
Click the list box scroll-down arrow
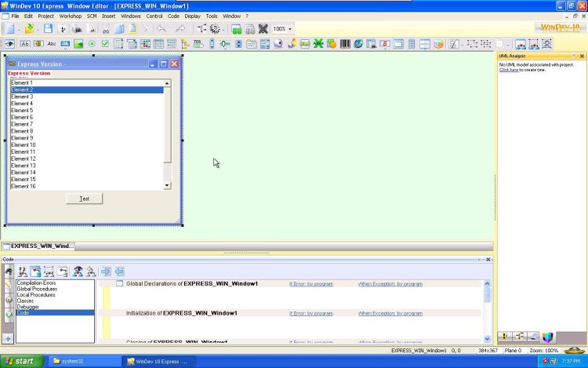click(x=167, y=185)
